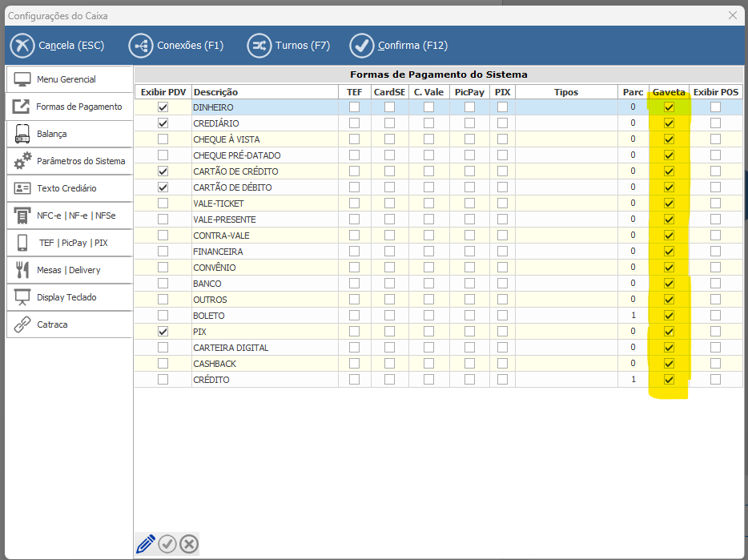Toggle the PIX column checkbox in PIX row
The height and width of the screenshot is (560, 748).
pos(502,332)
